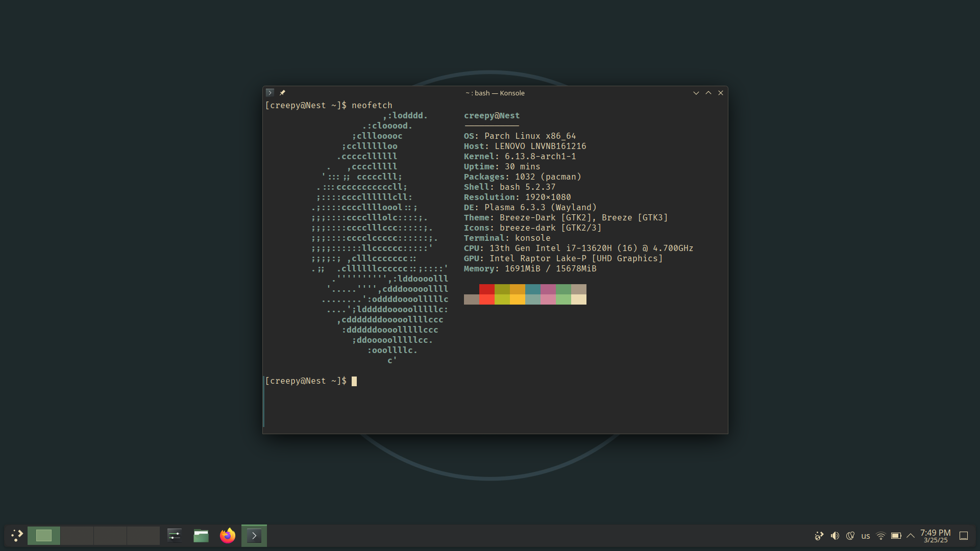Click the 'Memory: 1691MiB / 15678MiB' line
980x551 pixels.
point(530,268)
